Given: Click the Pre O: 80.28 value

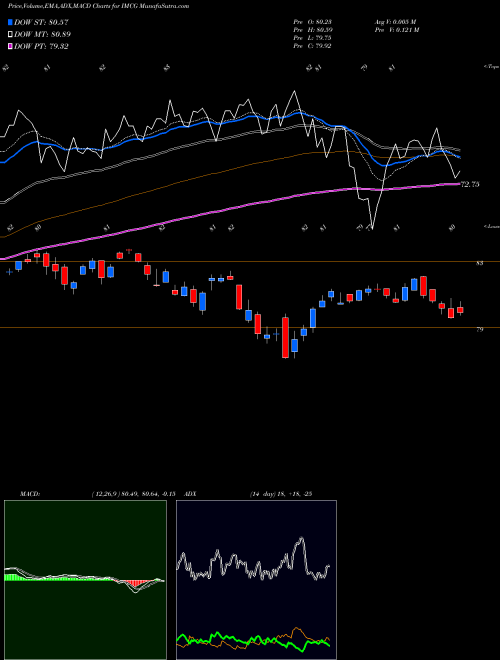Looking at the screenshot, I should point(313,22).
